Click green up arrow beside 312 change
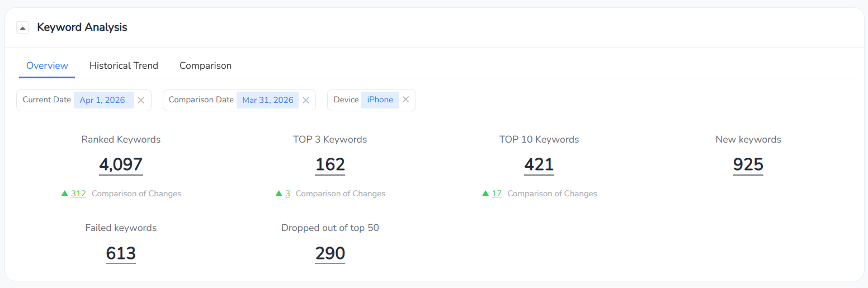The height and width of the screenshot is (288, 868). click(x=64, y=193)
